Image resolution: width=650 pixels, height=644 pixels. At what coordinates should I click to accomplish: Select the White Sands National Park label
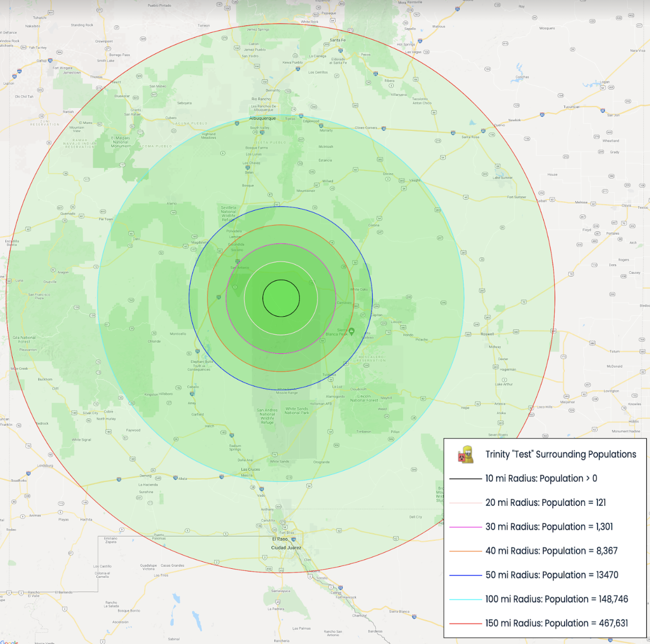(296, 410)
